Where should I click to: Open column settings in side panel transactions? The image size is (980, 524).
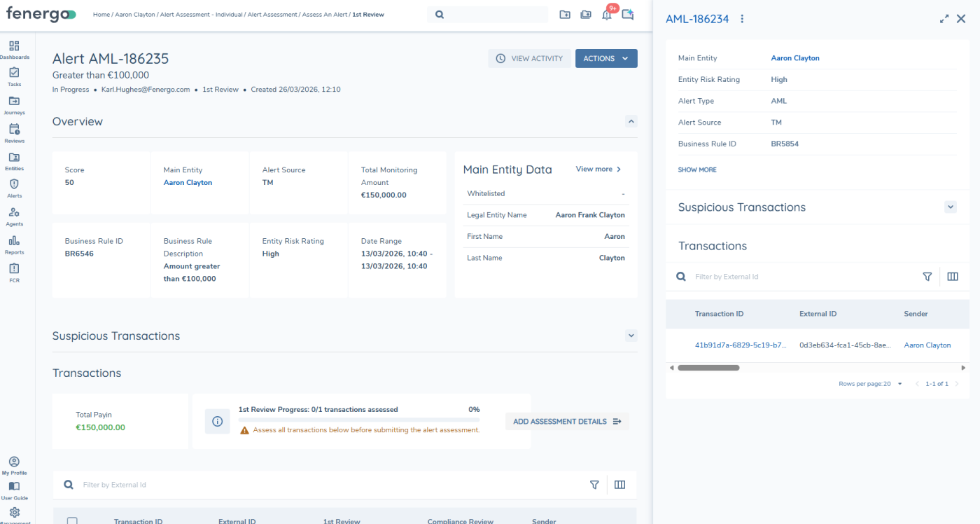[952, 277]
